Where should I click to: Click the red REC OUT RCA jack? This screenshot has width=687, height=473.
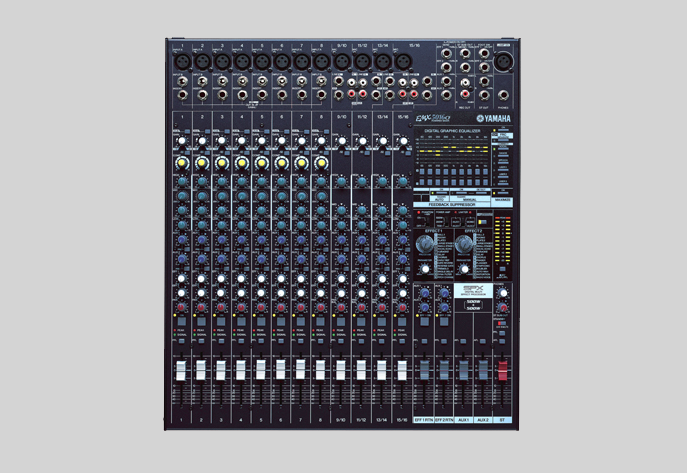(x=467, y=95)
